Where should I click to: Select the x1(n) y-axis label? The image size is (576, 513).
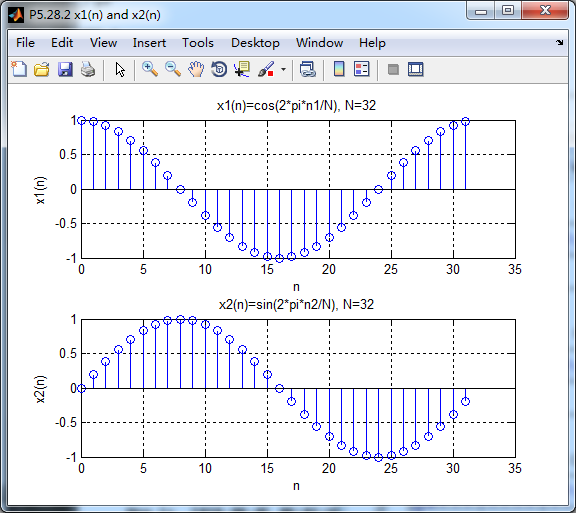coord(40,190)
